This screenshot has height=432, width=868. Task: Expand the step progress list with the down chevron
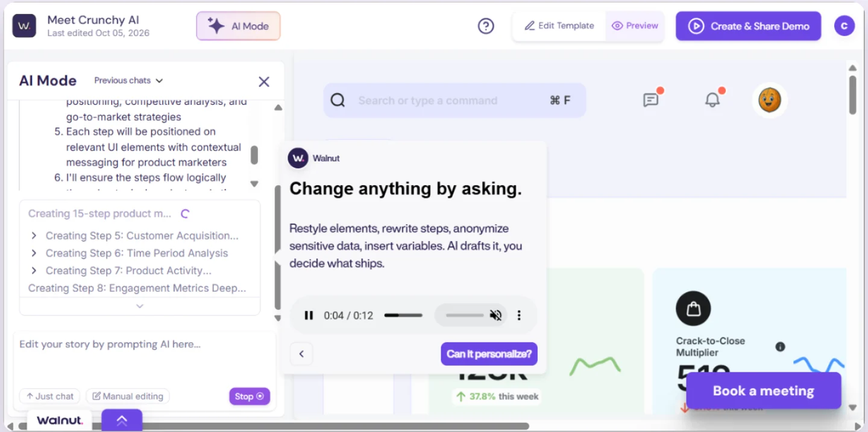coord(140,306)
